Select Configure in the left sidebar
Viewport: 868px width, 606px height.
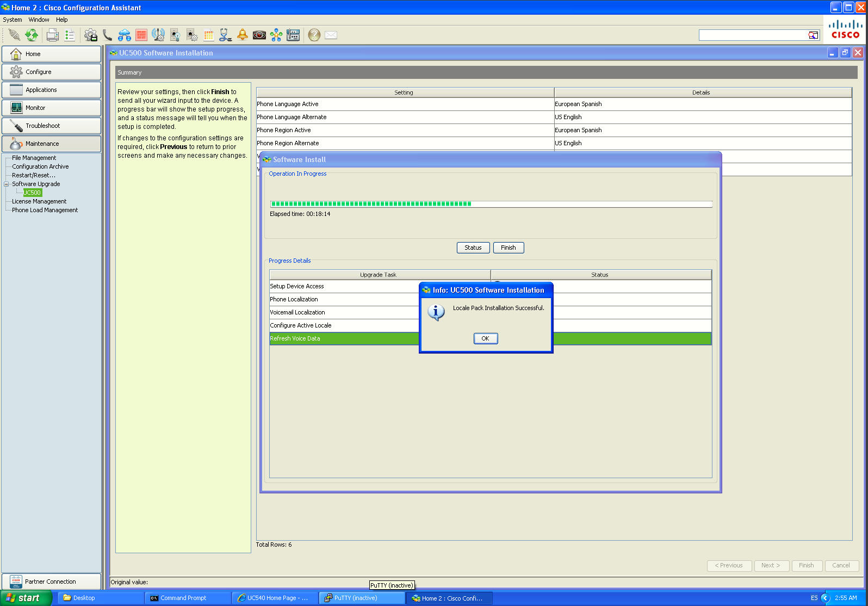[51, 72]
